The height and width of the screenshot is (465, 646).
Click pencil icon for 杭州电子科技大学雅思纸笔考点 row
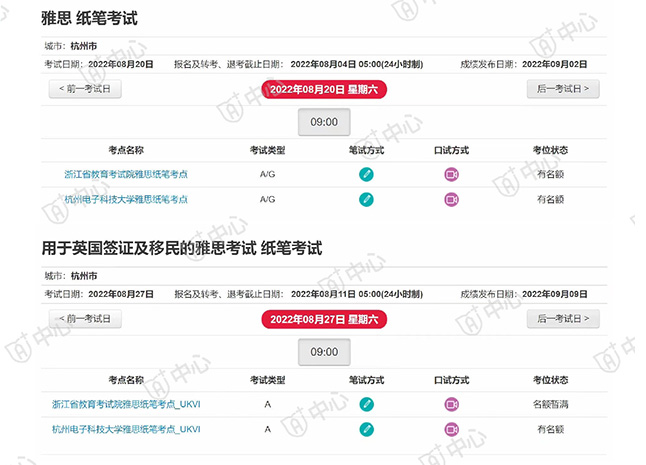366,199
